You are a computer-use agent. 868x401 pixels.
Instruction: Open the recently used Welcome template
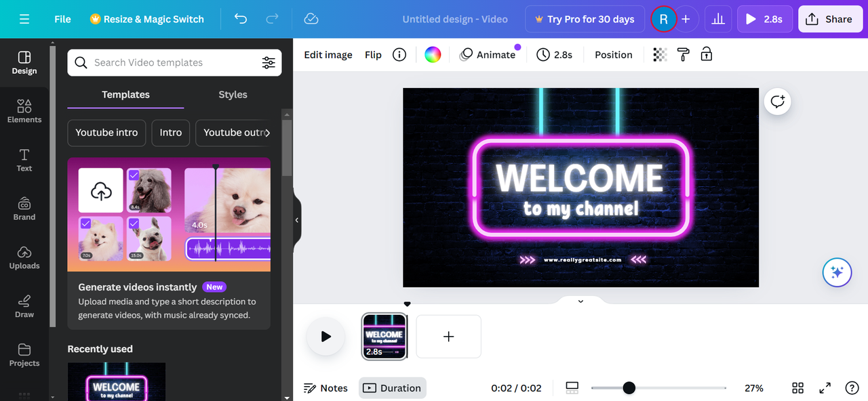point(117,382)
